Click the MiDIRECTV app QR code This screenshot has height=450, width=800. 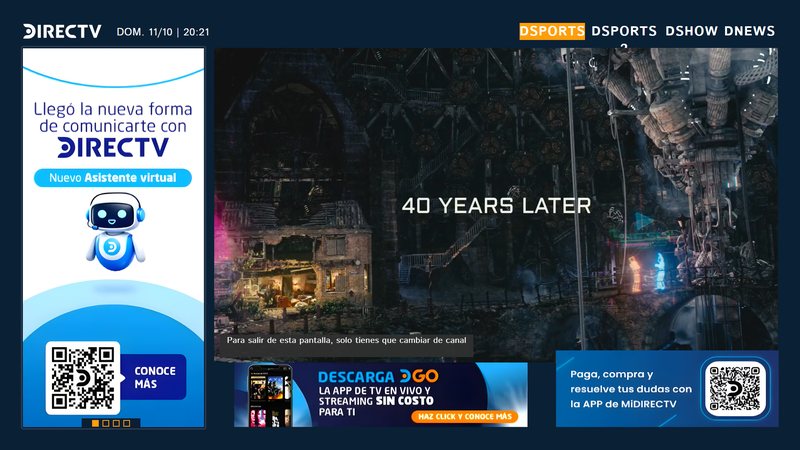735,389
